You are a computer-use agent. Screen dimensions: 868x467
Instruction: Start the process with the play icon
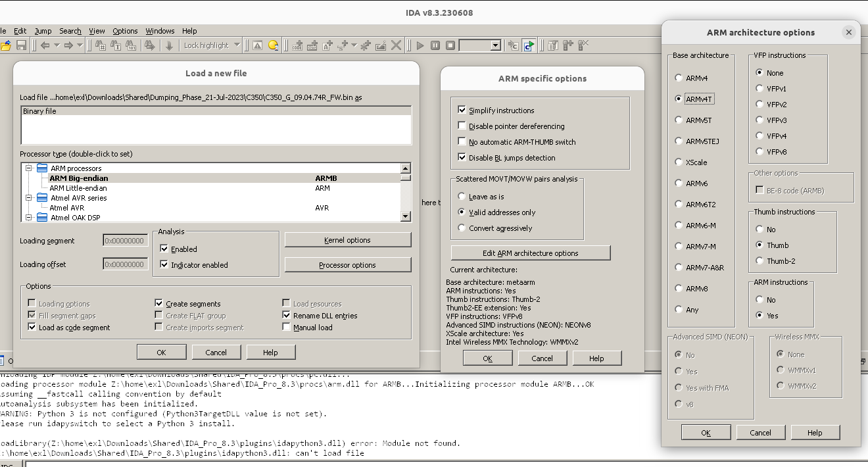coord(420,45)
